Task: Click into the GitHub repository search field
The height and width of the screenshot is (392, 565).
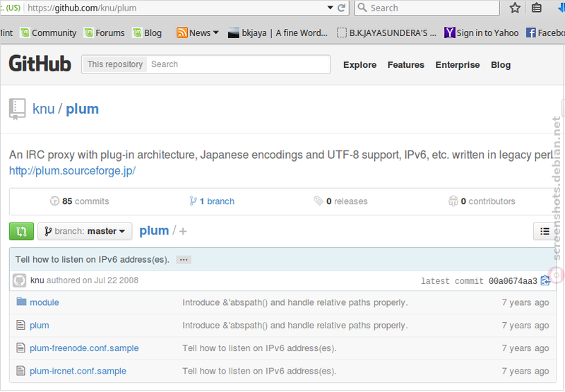Action: [238, 64]
